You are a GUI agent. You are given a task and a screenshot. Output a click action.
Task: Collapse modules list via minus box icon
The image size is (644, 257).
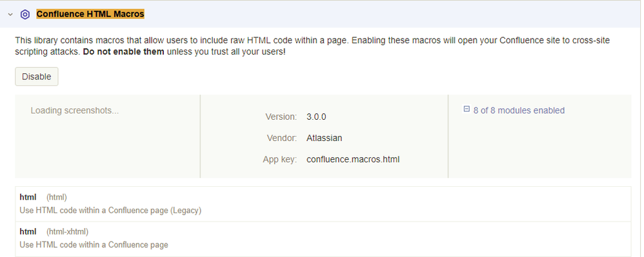pyautogui.click(x=467, y=109)
